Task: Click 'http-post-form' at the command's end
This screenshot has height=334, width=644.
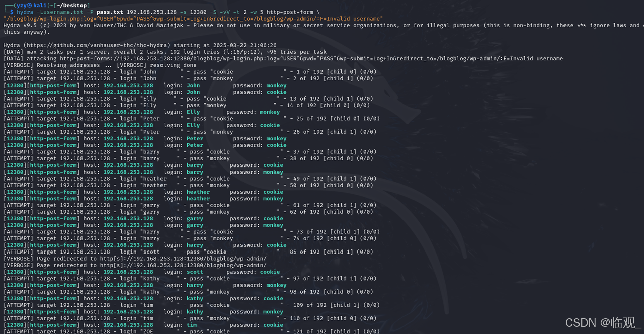Action: click(x=290, y=12)
